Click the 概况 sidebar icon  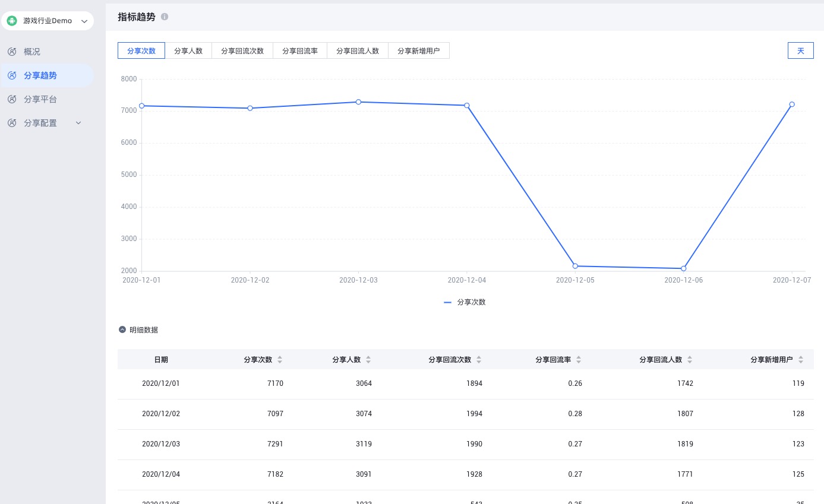12,52
